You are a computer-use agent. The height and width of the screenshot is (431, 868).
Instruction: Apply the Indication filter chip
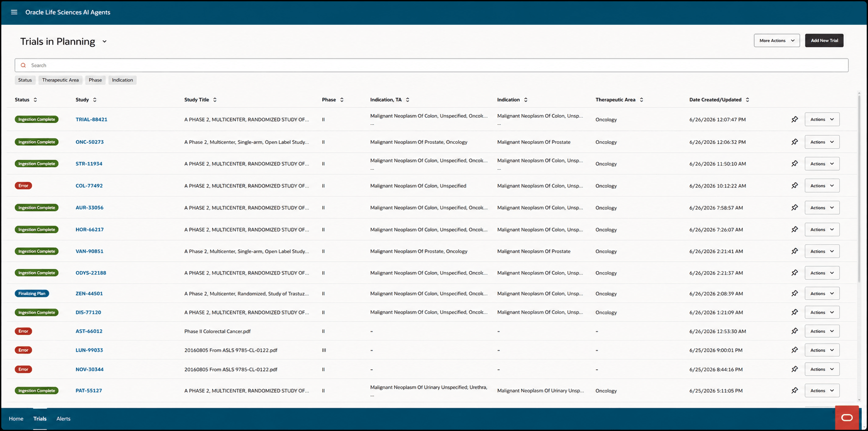point(123,80)
